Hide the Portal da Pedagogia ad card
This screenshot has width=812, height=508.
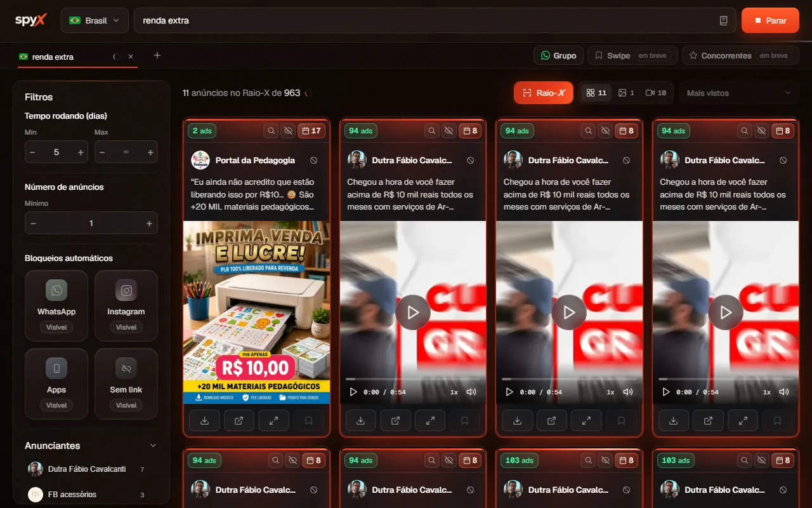click(x=289, y=131)
